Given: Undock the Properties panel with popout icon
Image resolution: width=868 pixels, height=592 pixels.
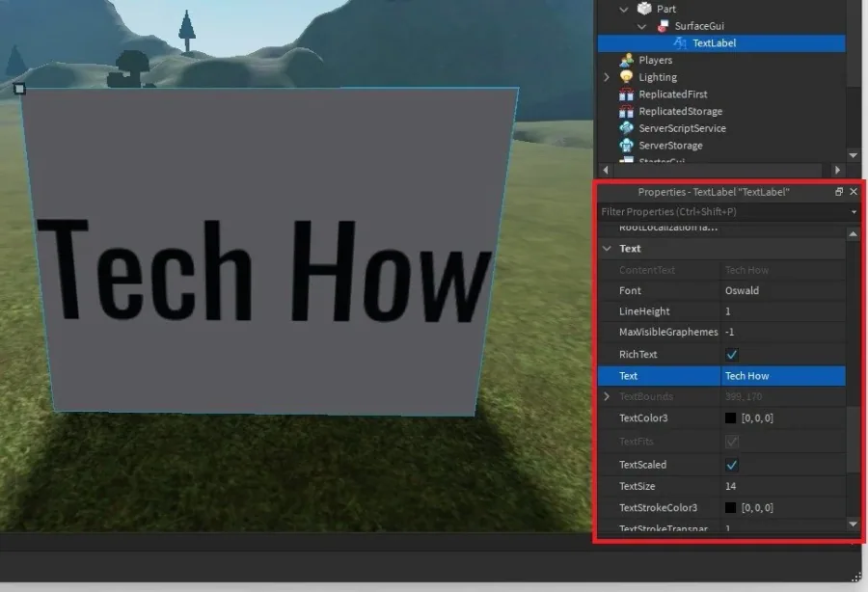Looking at the screenshot, I should tap(839, 192).
